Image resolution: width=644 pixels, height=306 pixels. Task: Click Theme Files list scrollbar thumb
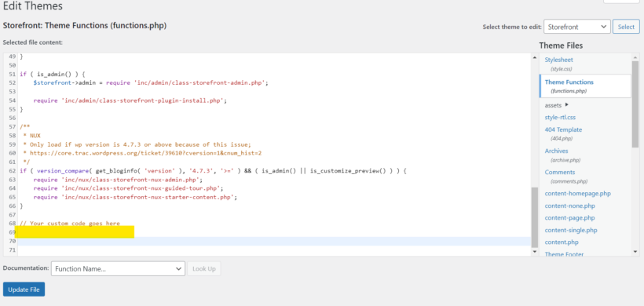click(x=635, y=104)
